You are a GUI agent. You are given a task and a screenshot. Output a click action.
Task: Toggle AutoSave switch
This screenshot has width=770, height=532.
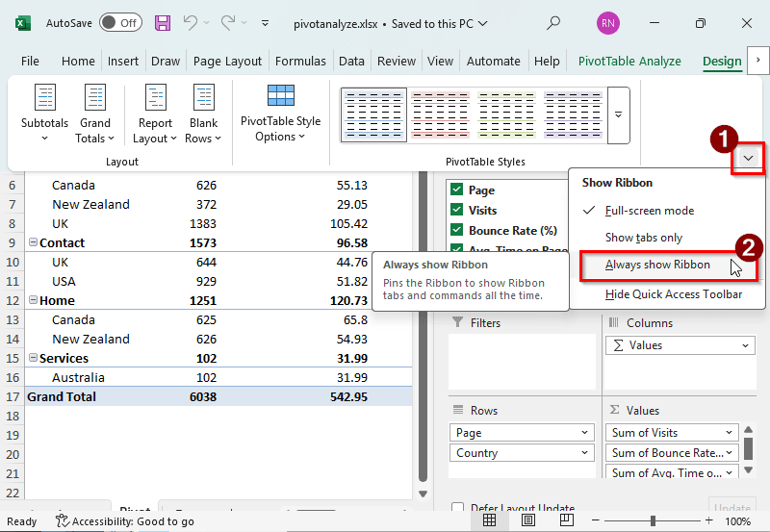(120, 22)
